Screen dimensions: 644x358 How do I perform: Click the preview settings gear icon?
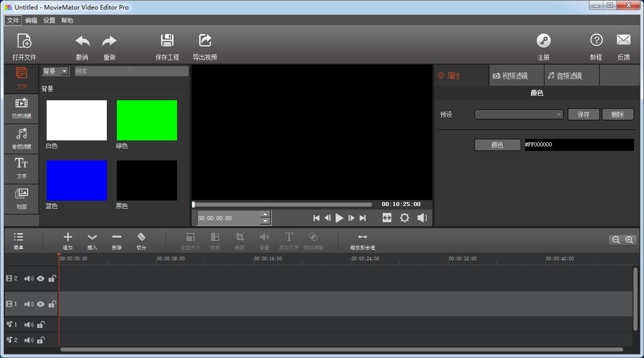tap(404, 218)
